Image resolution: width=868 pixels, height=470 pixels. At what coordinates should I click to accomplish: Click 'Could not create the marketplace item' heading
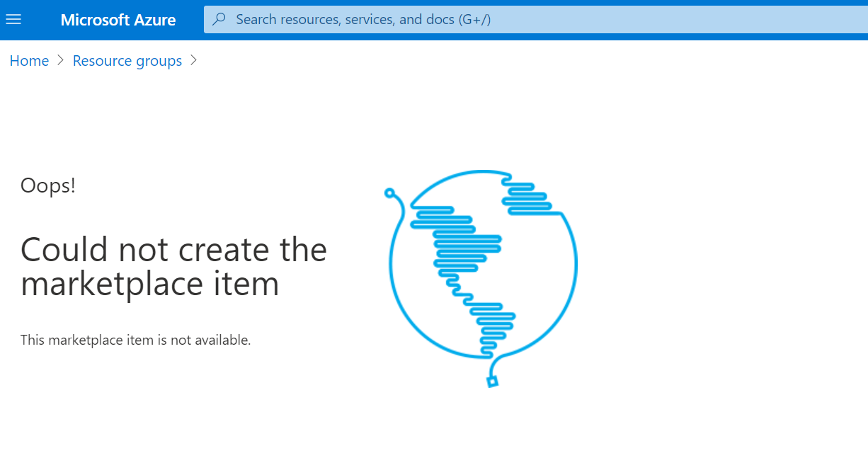(173, 267)
